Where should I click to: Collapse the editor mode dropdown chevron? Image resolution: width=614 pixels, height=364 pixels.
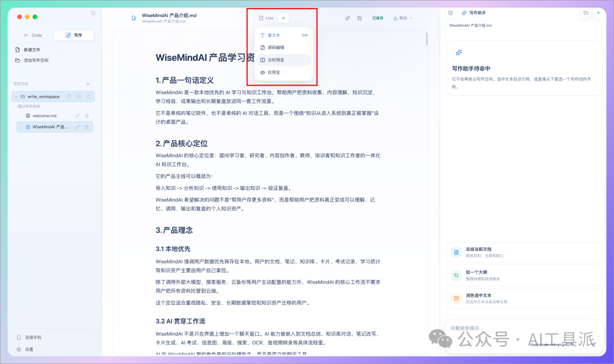(283, 18)
